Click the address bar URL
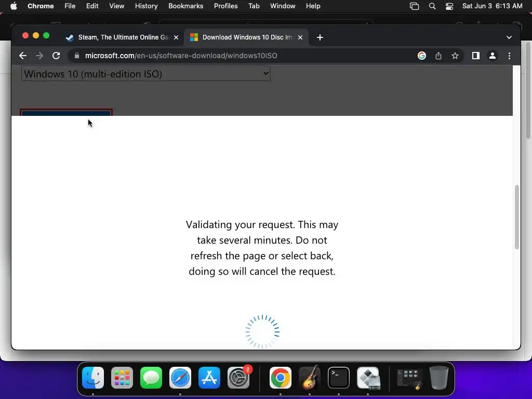The image size is (532, 399). tap(181, 56)
